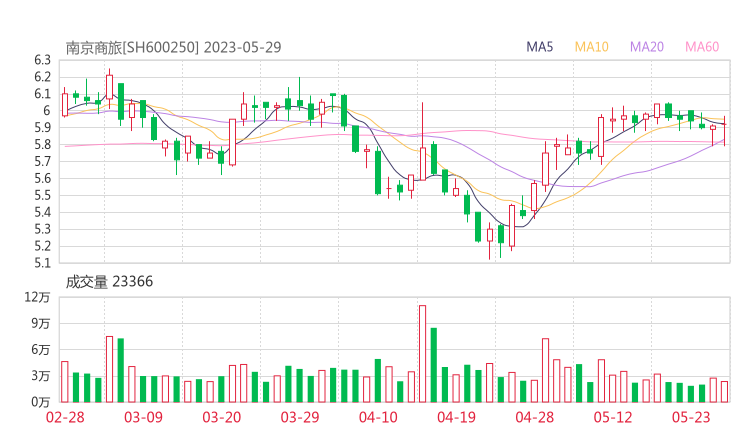The image size is (740, 440).
Task: Click the 04-28 date axis label
Action: pyautogui.click(x=535, y=417)
